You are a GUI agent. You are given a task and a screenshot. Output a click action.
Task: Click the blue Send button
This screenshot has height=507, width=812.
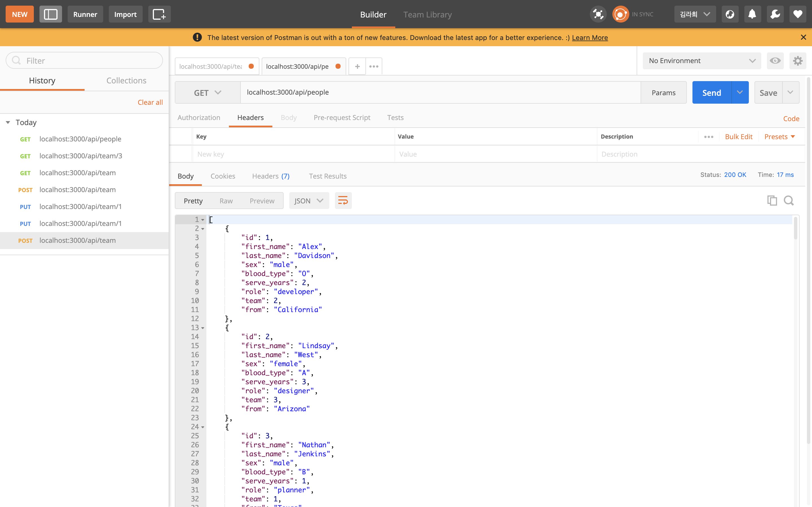tap(711, 93)
